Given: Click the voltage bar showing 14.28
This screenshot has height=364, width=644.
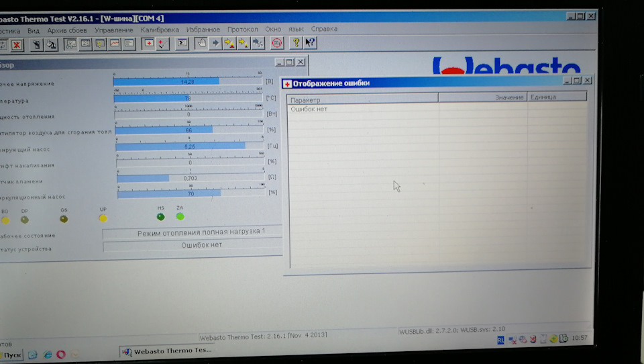Looking at the screenshot, I should [x=188, y=81].
